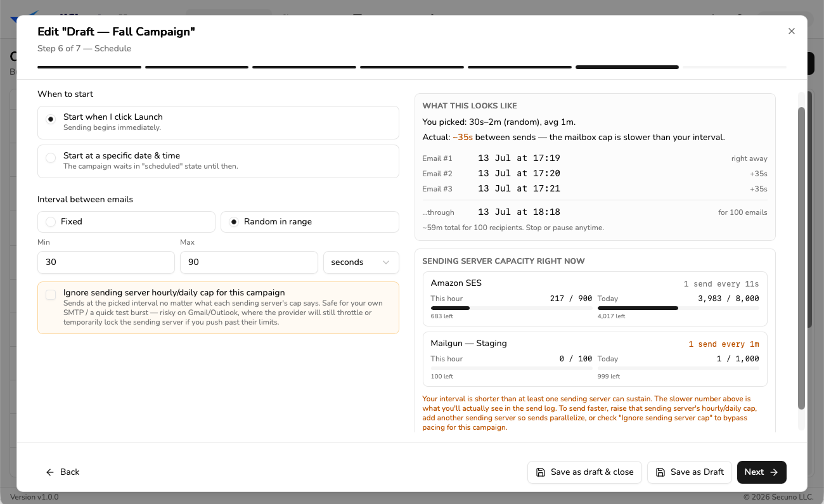Select Start at a specific date & time
Screen dimensions: 824x504
(x=218, y=161)
